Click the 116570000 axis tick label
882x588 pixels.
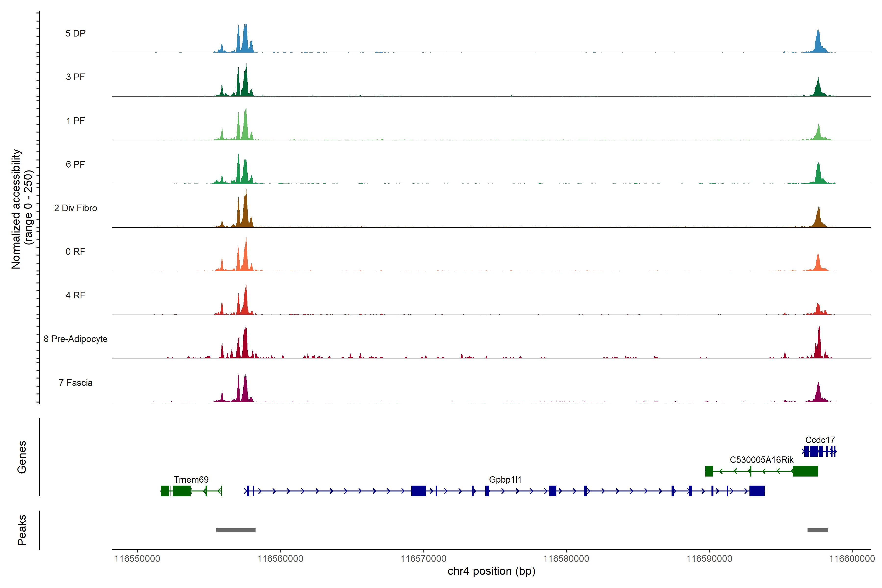423,558
